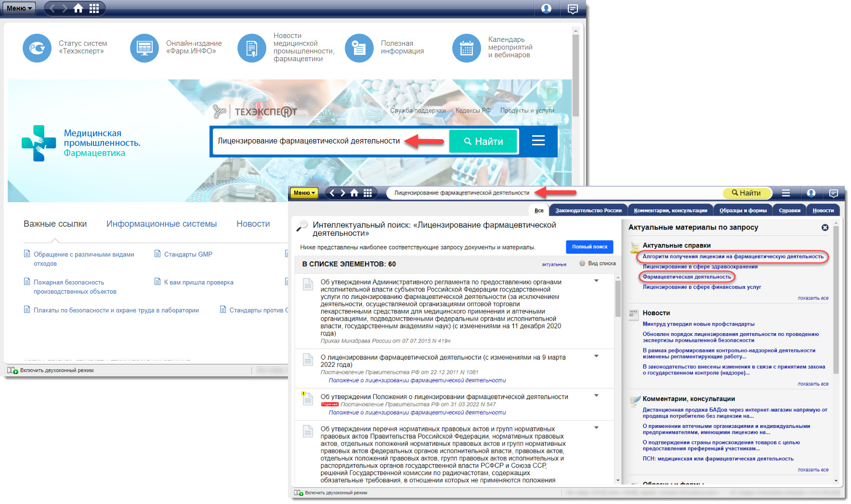The image size is (851, 504).
Task: Click the results list vertical scrollbar
Action: coord(618,298)
